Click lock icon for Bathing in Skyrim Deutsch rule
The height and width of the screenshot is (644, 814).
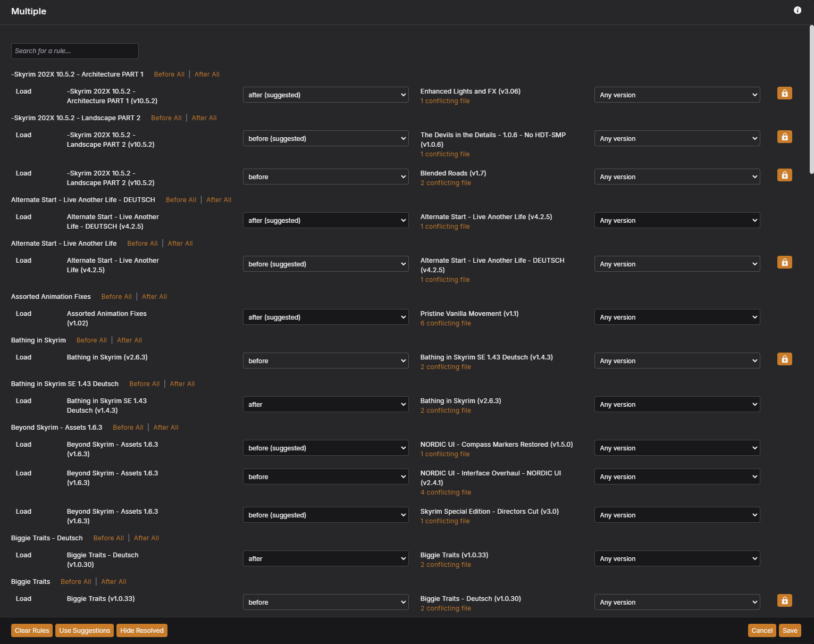click(784, 359)
